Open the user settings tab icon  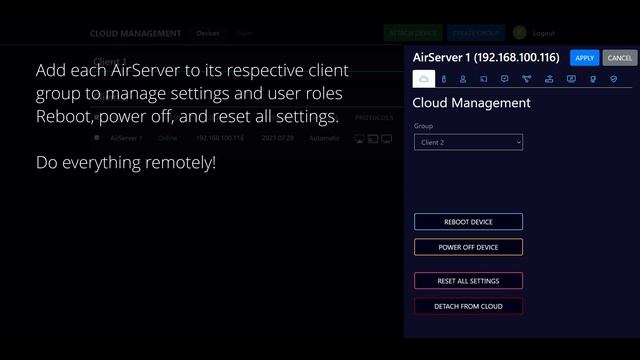tap(463, 79)
